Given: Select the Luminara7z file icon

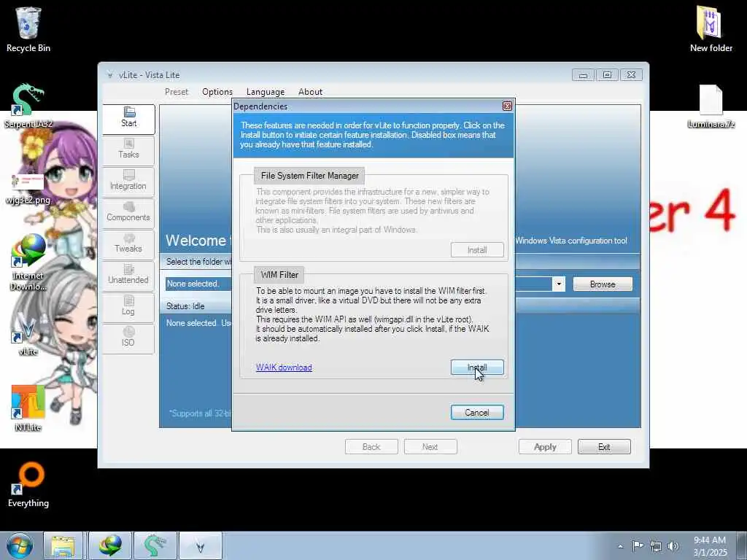Looking at the screenshot, I should [x=711, y=106].
